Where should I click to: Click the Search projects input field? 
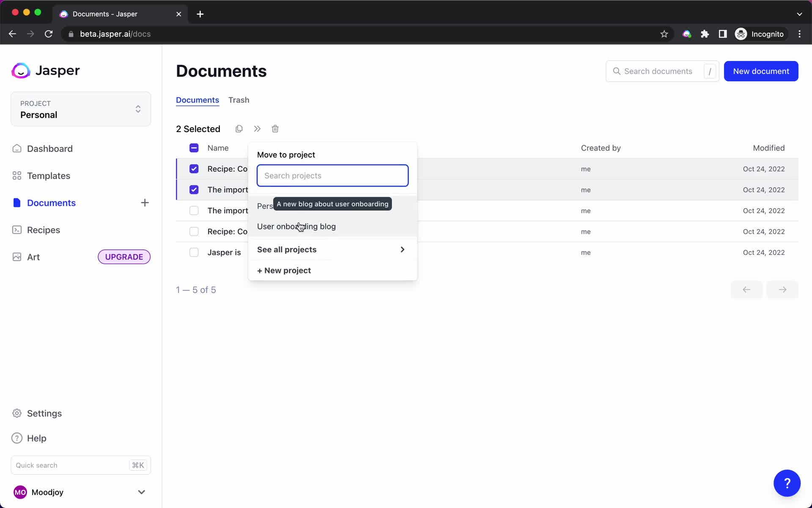pos(332,176)
